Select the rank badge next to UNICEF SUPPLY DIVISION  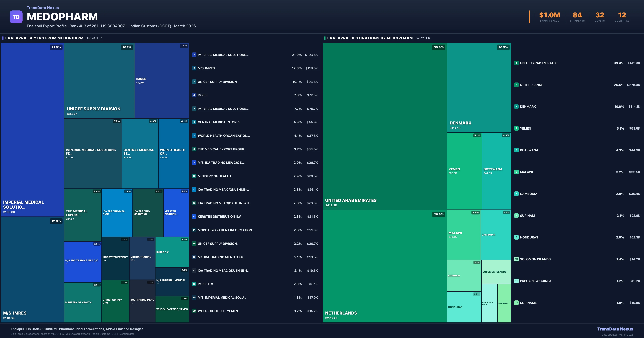click(x=194, y=82)
